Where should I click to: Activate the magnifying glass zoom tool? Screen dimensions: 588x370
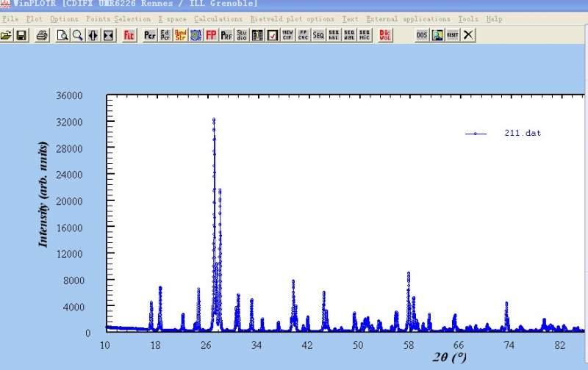[78, 35]
